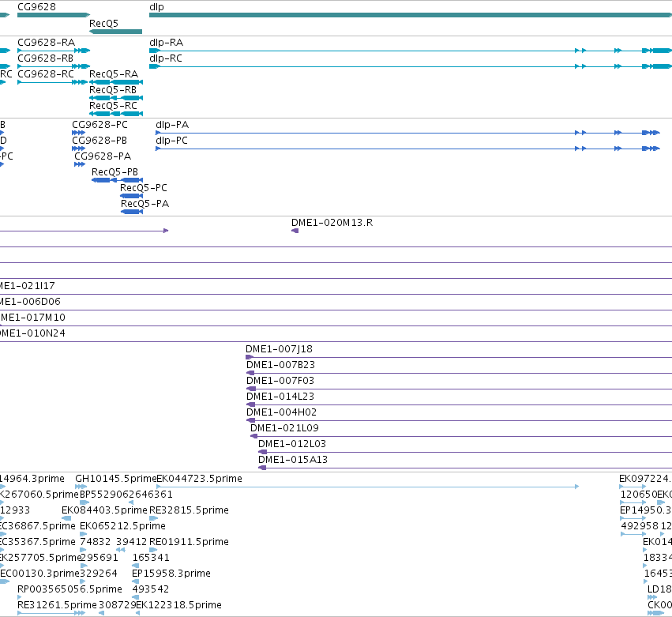Open the EP15958.3prime EST
Viewport: 672px width, 617px height.
(x=136, y=581)
